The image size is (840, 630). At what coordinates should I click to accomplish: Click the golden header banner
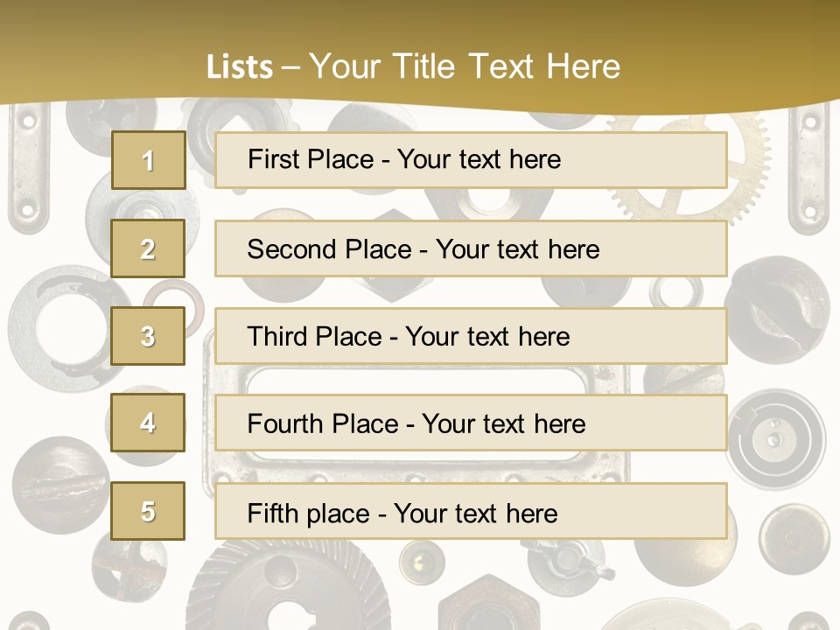420,53
